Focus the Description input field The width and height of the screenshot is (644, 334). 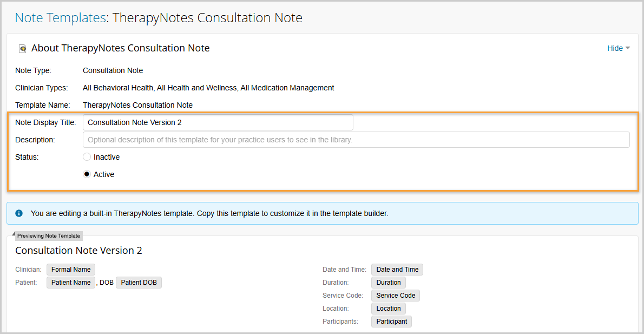pyautogui.click(x=356, y=140)
